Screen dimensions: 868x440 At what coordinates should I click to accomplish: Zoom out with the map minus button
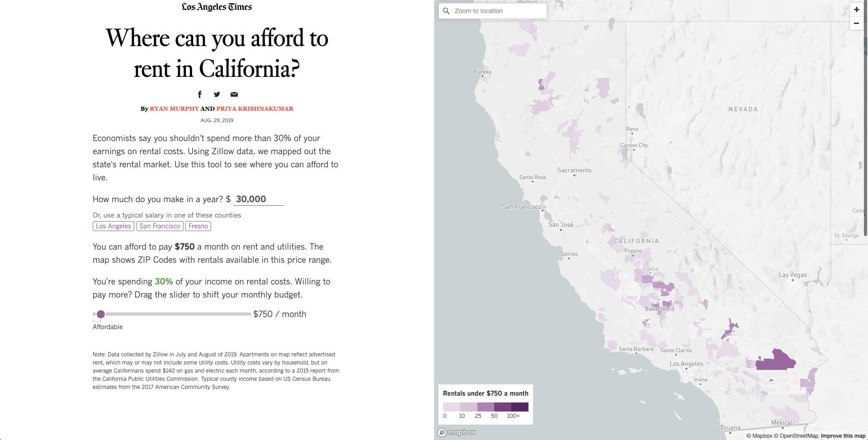coord(856,23)
